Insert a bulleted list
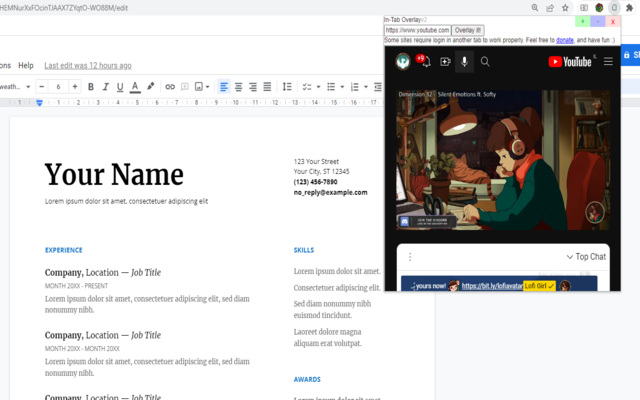This screenshot has width=640, height=400. pos(331,87)
